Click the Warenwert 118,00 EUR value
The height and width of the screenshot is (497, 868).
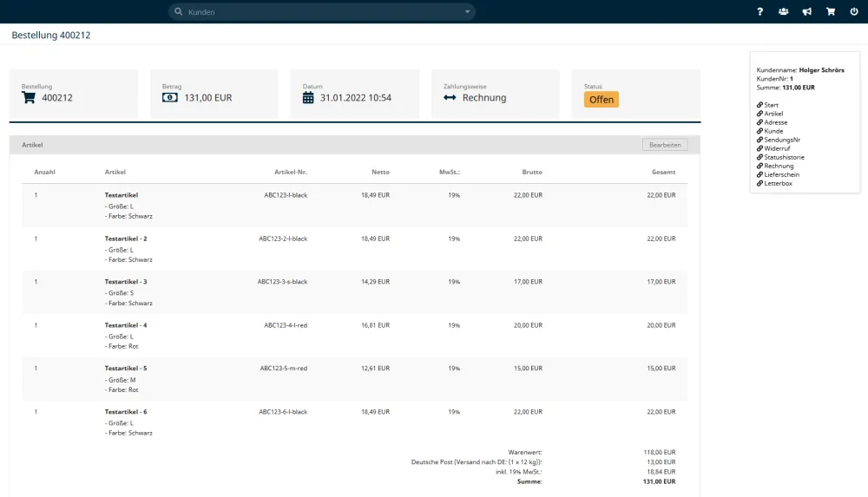(x=660, y=452)
